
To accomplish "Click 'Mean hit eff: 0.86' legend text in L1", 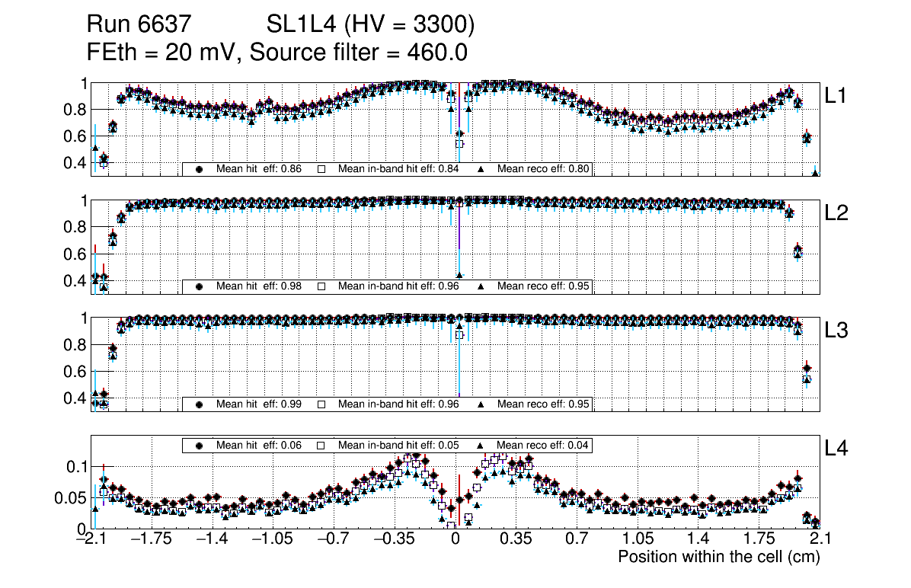I will pos(257,169).
